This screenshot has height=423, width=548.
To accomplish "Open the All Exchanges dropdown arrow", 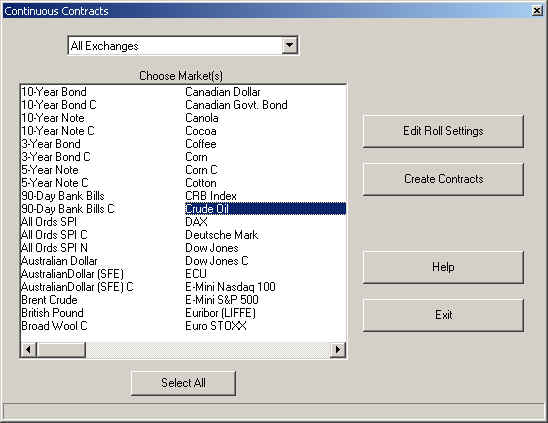I will tap(290, 45).
